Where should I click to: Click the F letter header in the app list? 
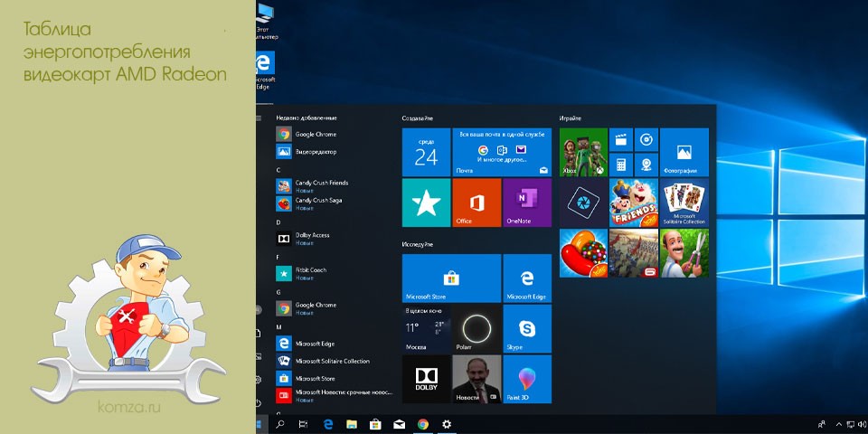pos(278,257)
